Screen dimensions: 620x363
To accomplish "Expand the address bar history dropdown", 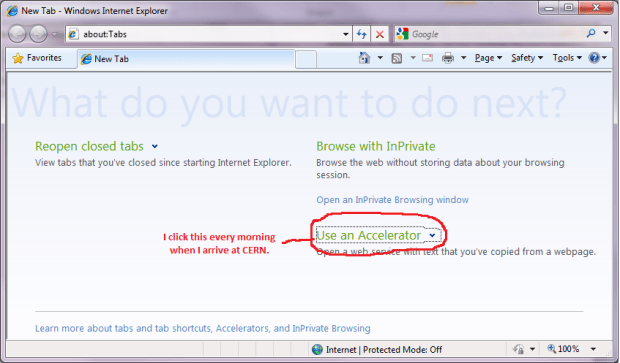I will [346, 34].
